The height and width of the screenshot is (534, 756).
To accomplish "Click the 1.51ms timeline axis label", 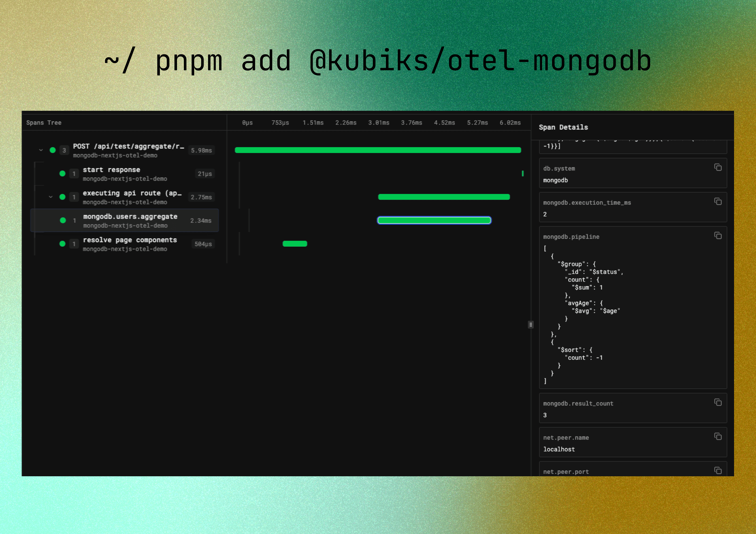I will pos(313,123).
